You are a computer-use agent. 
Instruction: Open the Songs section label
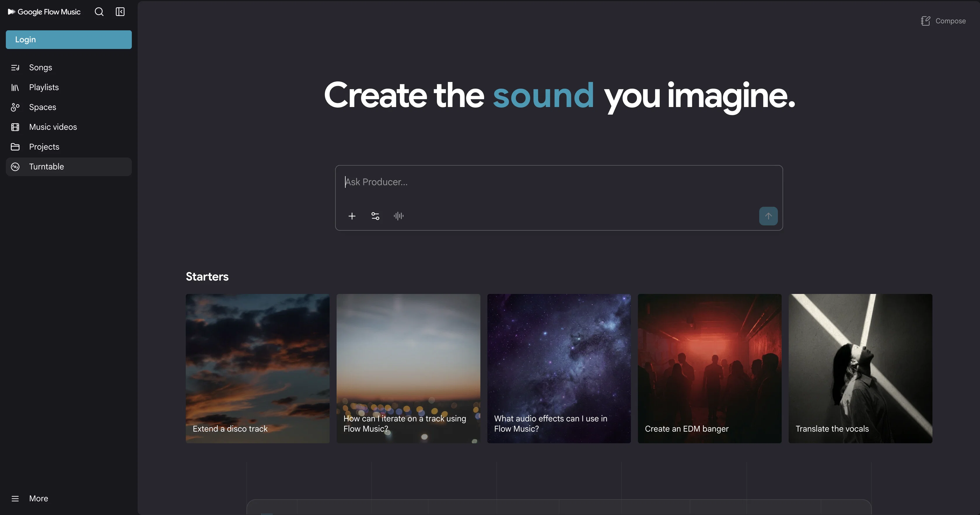point(41,68)
